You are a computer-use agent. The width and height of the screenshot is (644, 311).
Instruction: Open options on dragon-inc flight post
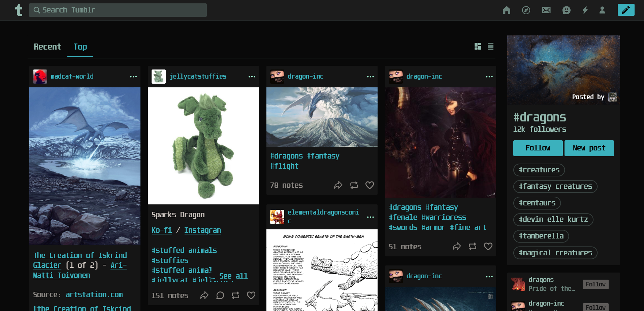coord(371,77)
